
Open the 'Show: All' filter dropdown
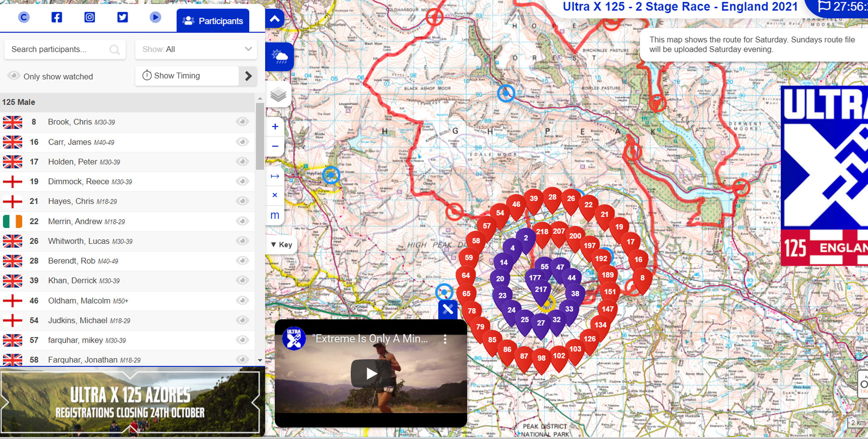click(x=196, y=49)
